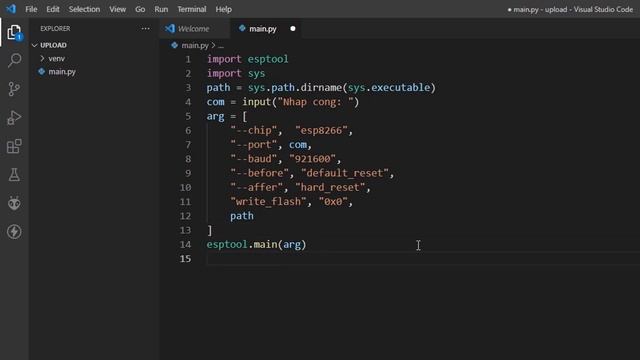The width and height of the screenshot is (640, 360).
Task: Open Explorer's more actions ellipsis
Action: click(x=145, y=29)
